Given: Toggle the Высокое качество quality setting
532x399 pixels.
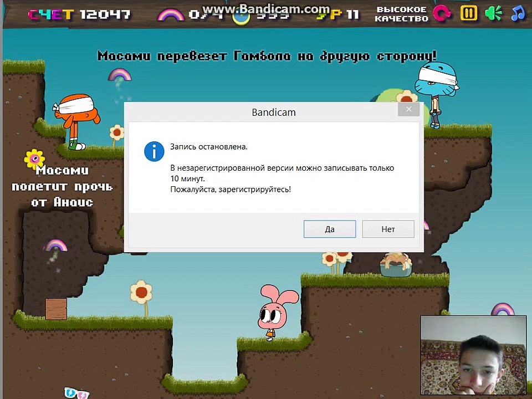Looking at the screenshot, I should coord(401,14).
